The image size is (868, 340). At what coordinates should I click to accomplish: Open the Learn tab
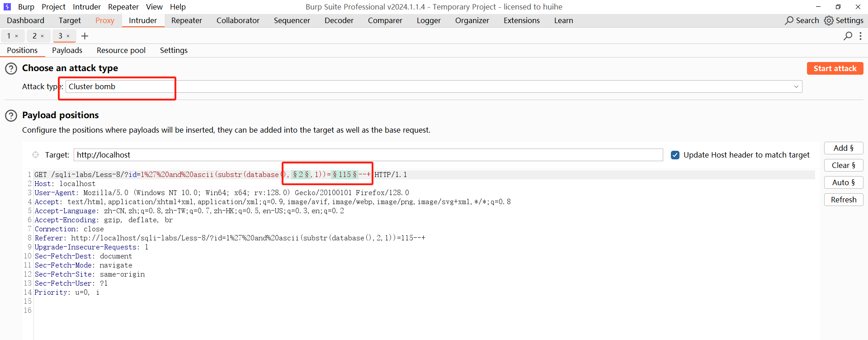point(564,20)
